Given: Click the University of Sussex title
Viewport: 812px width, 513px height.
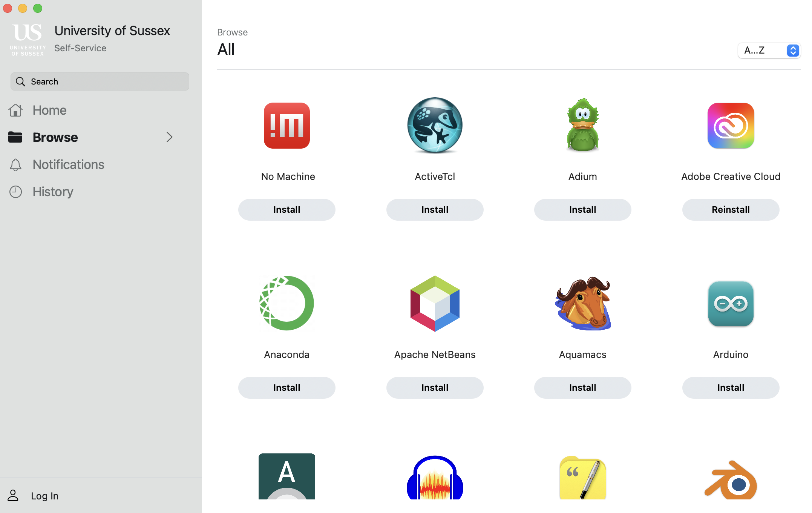Looking at the screenshot, I should coord(112,31).
